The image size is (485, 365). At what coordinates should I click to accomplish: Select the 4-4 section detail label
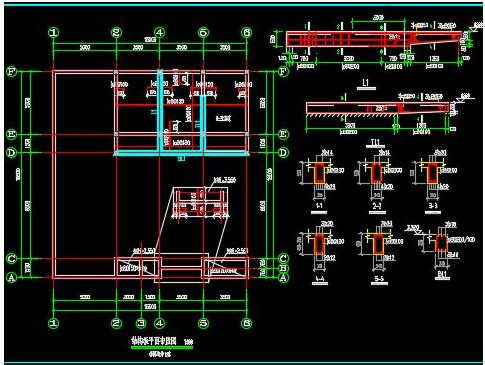(x=320, y=278)
